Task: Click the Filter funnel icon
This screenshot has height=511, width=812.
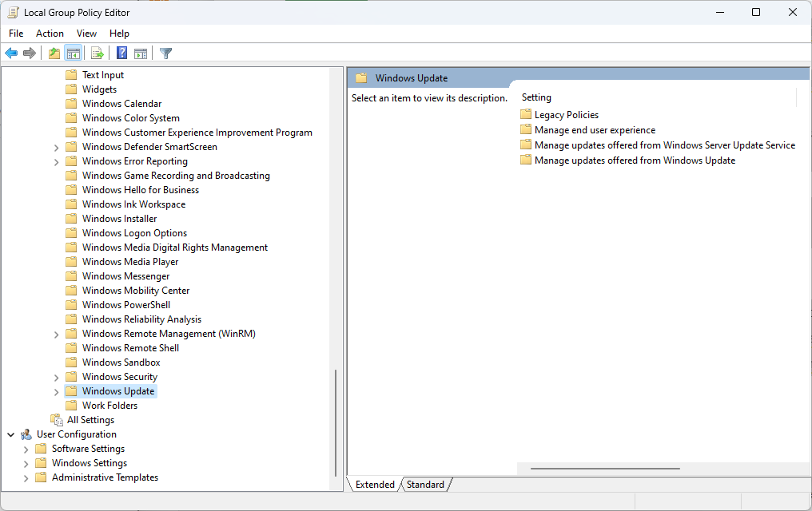Action: (x=165, y=53)
